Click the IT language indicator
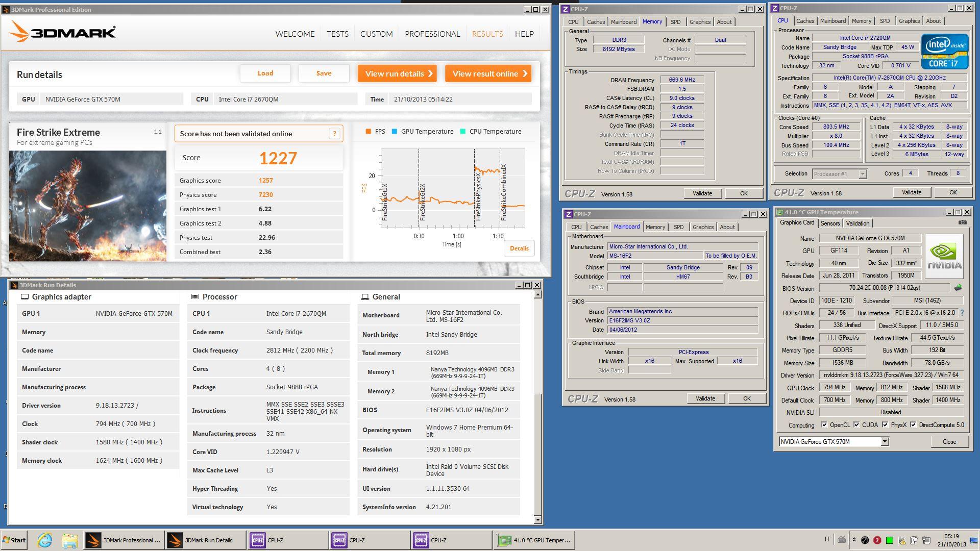This screenshot has height=551, width=980. pos(827,539)
